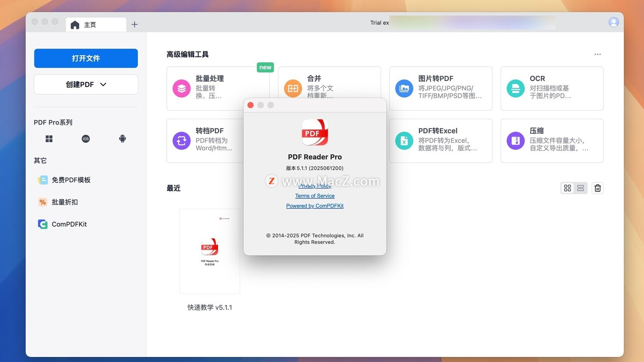Screen dimensions: 644x362
Task: Click the 合并 card title
Action: tap(314, 79)
